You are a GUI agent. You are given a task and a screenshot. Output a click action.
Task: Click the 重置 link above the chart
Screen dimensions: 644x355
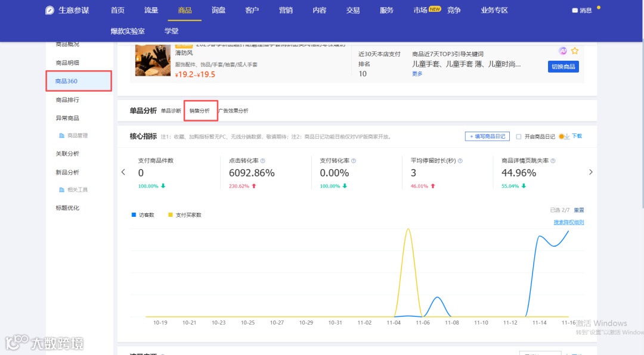[578, 210]
